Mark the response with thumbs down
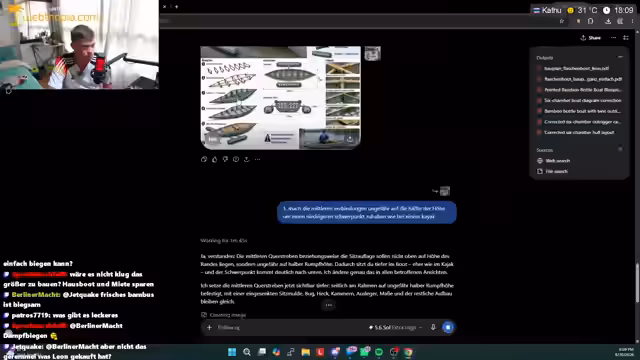 pyautogui.click(x=225, y=159)
